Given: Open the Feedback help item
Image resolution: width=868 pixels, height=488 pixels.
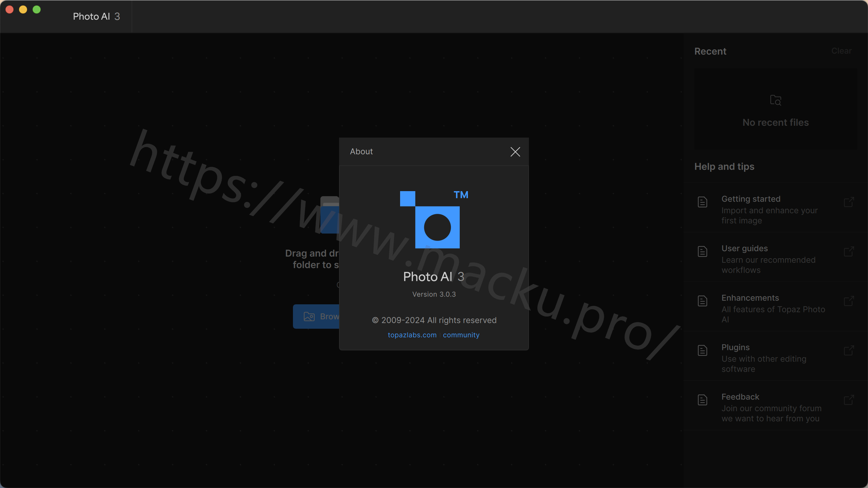Looking at the screenshot, I should point(775,406).
